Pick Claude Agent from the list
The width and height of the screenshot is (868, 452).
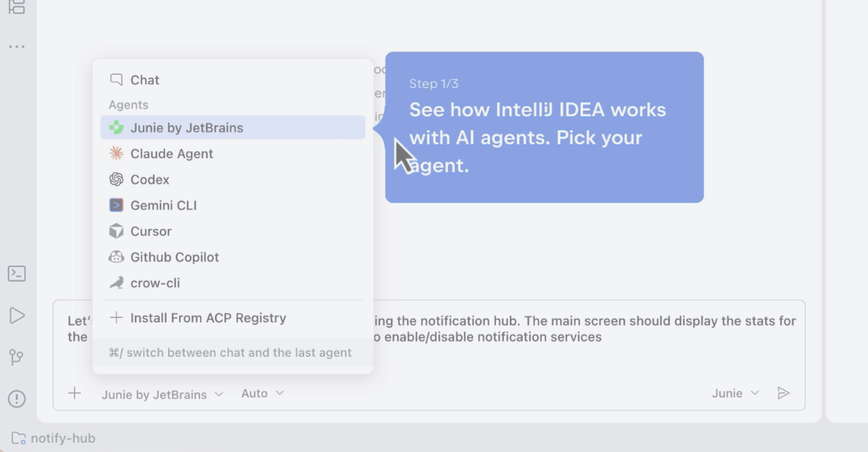point(233,154)
